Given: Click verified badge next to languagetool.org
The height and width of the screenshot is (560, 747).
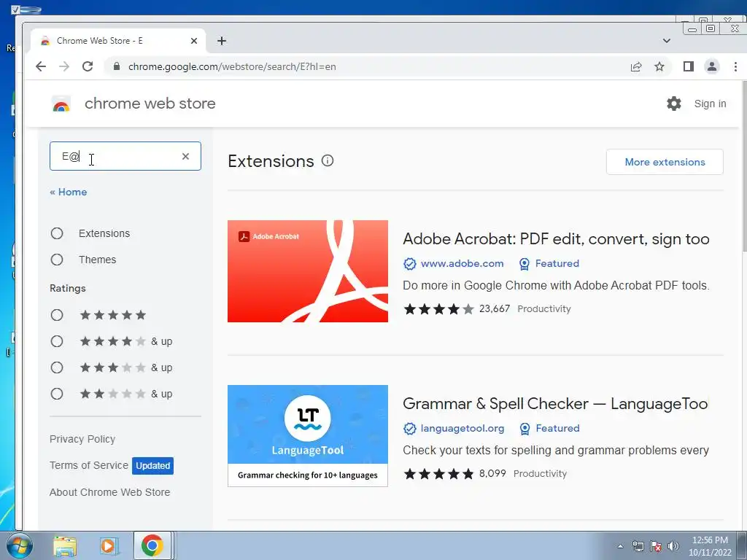Looking at the screenshot, I should click(x=410, y=429).
